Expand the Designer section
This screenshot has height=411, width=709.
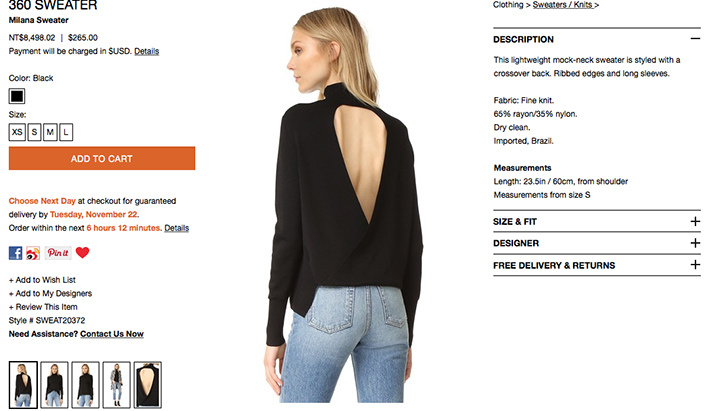click(695, 243)
